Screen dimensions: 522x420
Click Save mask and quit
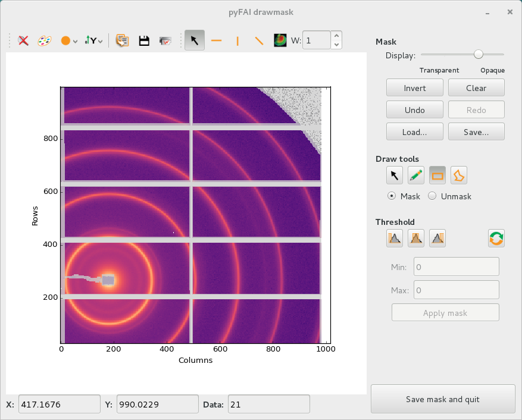click(443, 399)
